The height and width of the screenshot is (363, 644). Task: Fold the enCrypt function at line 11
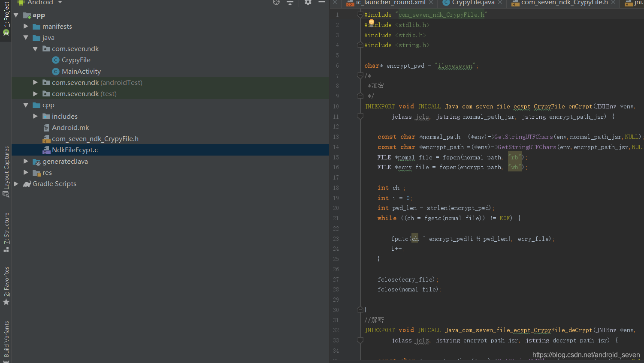[x=360, y=116]
